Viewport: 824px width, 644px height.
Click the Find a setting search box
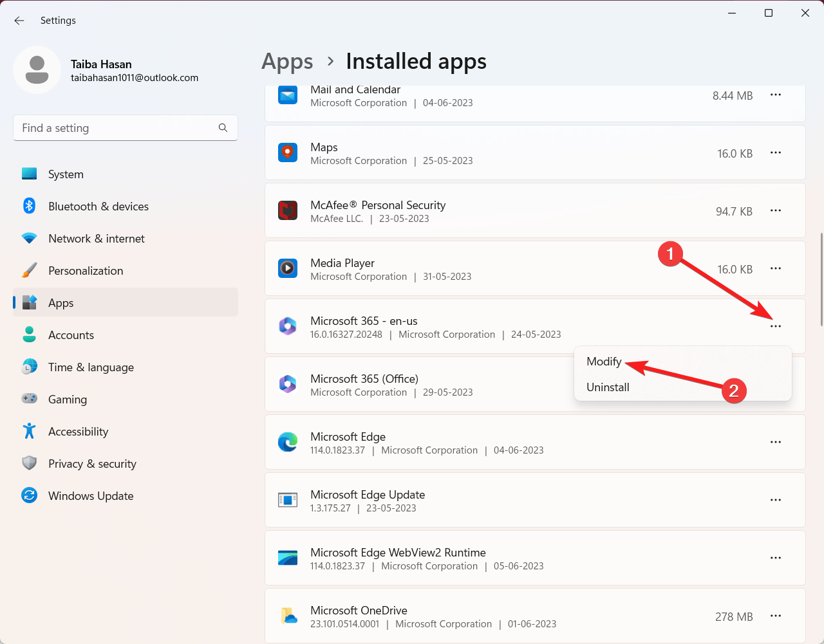[126, 128]
